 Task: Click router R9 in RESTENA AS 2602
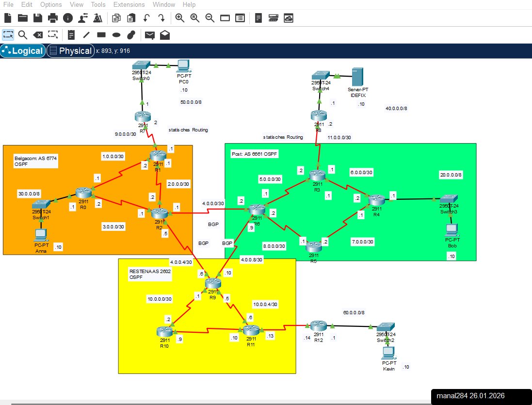coord(212,283)
